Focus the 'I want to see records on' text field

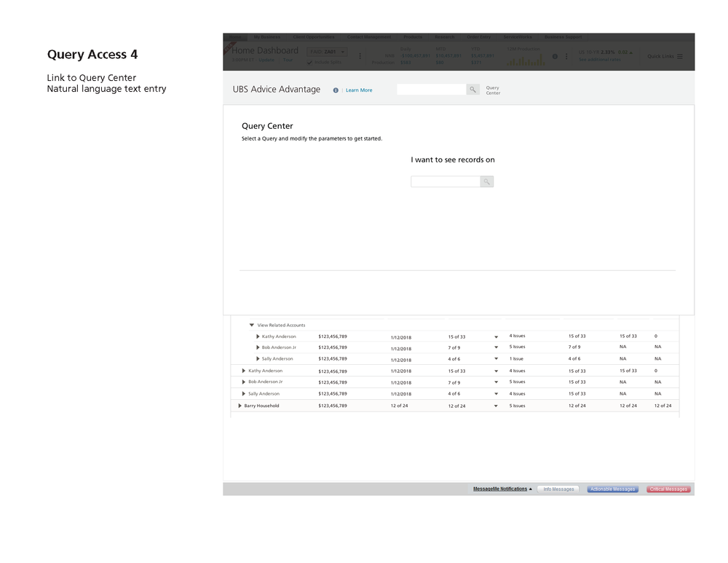pyautogui.click(x=446, y=181)
